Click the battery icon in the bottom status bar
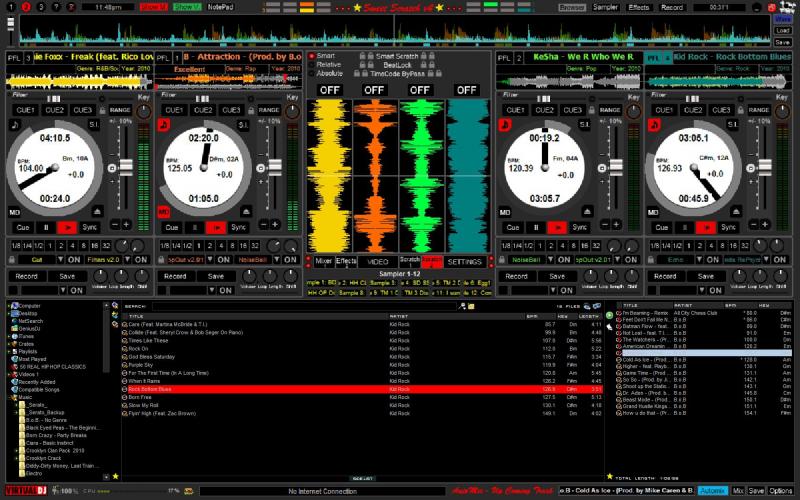The image size is (800, 500). tap(189, 491)
